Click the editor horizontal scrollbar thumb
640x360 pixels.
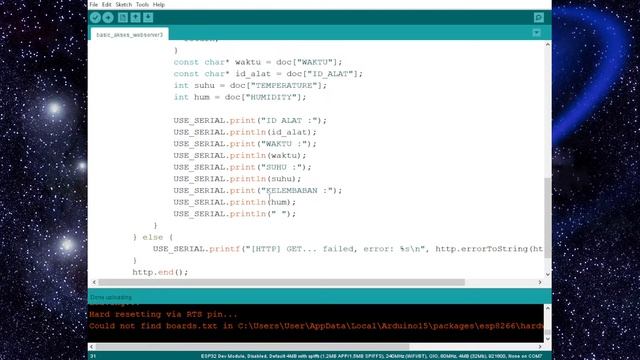(282, 282)
